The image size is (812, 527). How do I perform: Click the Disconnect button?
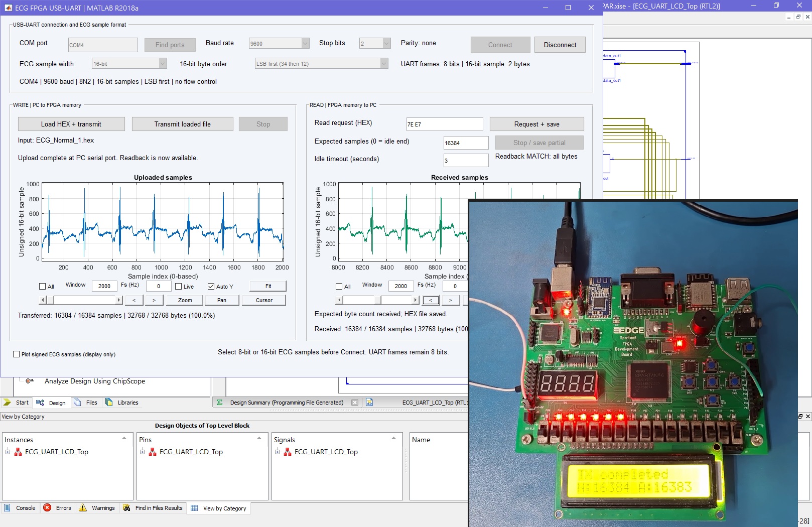tap(560, 45)
